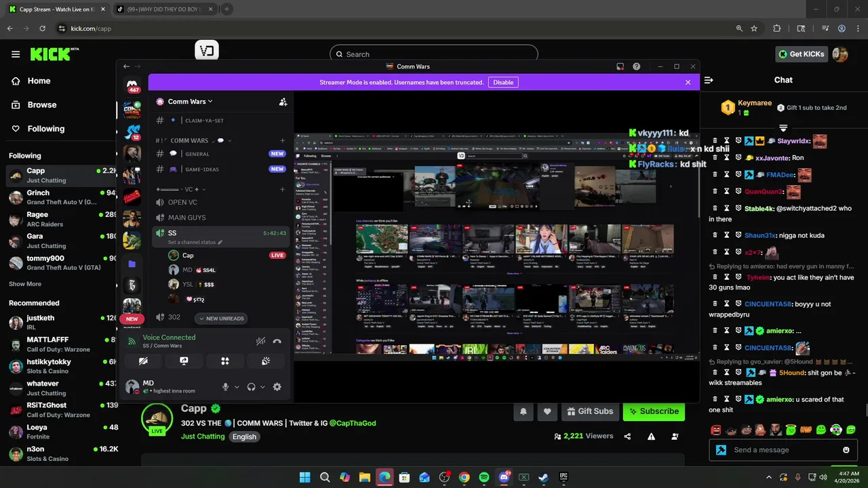The width and height of the screenshot is (868, 488).
Task: Open microphone input options arrow
Action: pyautogui.click(x=237, y=387)
